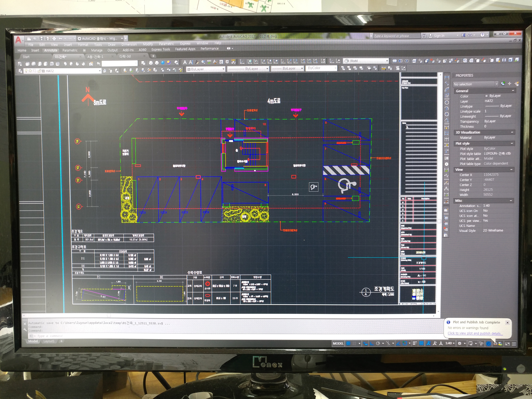Toggle Ortho mode in status bar
Image resolution: width=532 pixels, height=399 pixels.
[x=371, y=343]
